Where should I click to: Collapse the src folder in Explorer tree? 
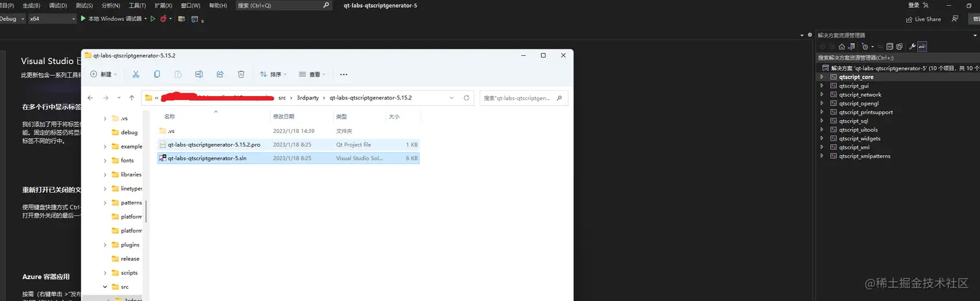(x=105, y=286)
